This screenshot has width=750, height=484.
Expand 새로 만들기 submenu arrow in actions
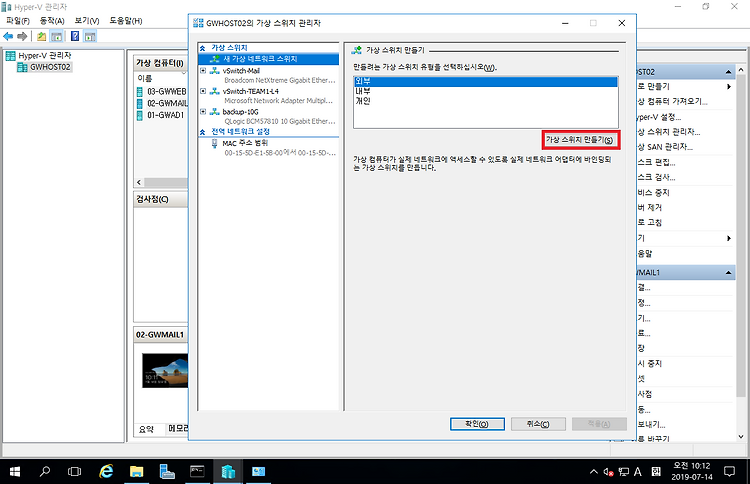coord(729,87)
